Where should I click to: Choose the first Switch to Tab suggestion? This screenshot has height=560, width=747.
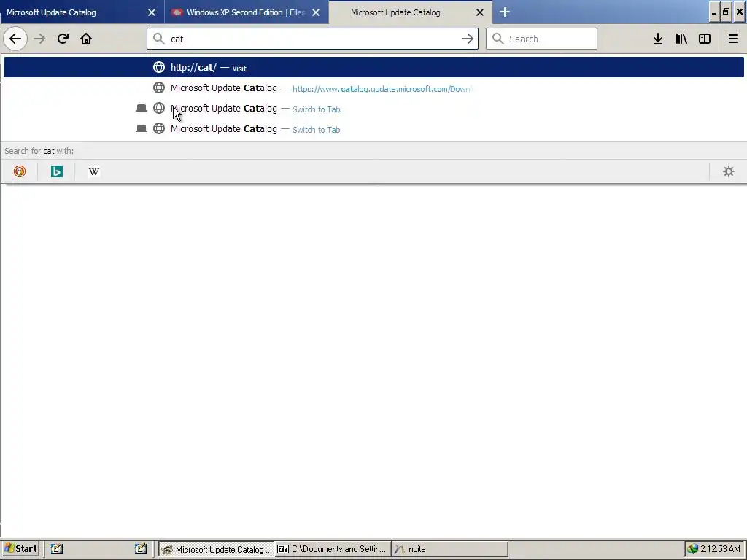(373, 109)
